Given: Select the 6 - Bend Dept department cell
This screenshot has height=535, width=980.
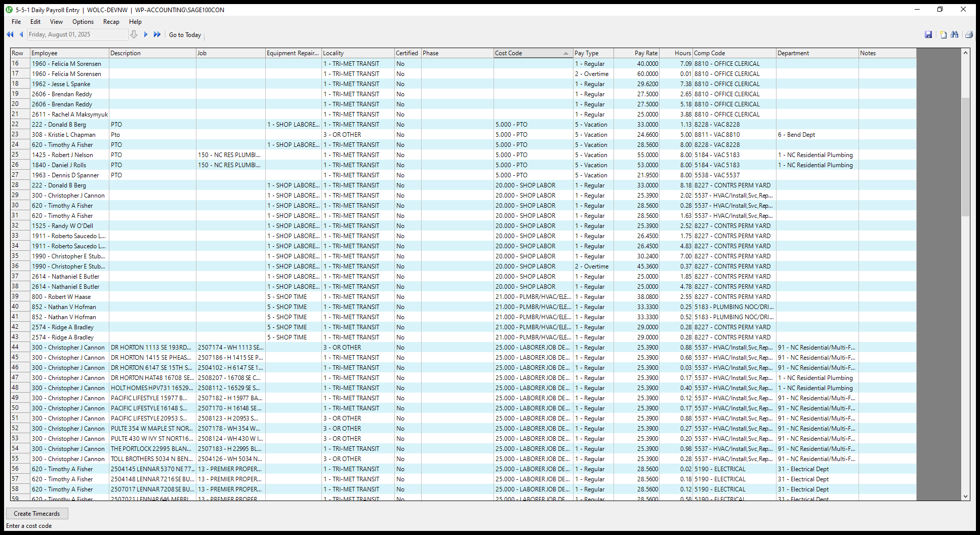Looking at the screenshot, I should click(x=816, y=135).
